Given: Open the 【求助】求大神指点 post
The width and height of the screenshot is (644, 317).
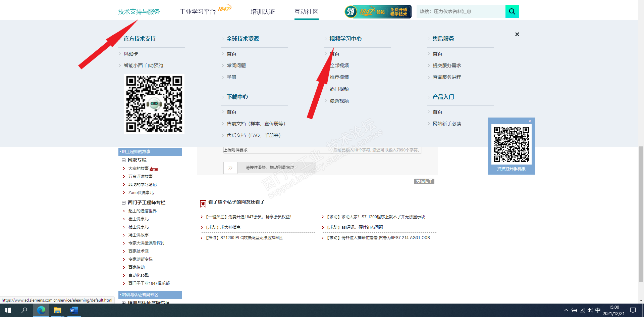Looking at the screenshot, I should coord(223,227).
